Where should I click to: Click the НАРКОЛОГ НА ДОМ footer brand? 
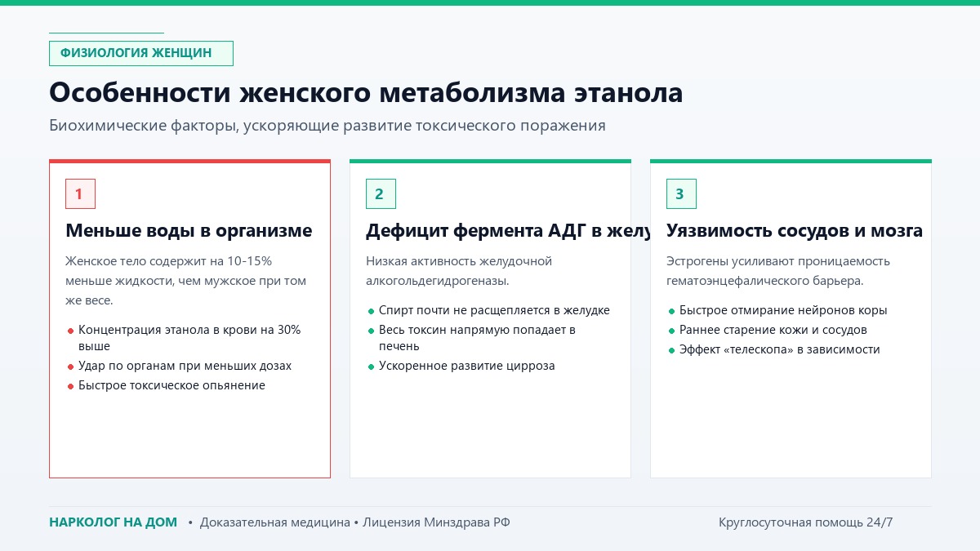[113, 522]
